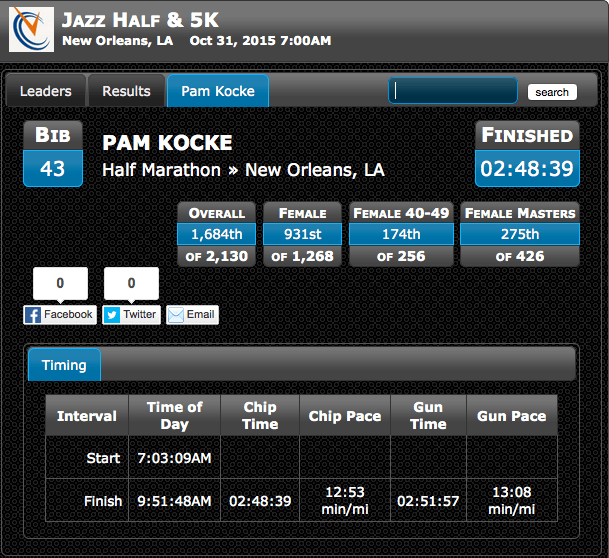Switch to the Results tab
609x558 pixels.
point(126,91)
